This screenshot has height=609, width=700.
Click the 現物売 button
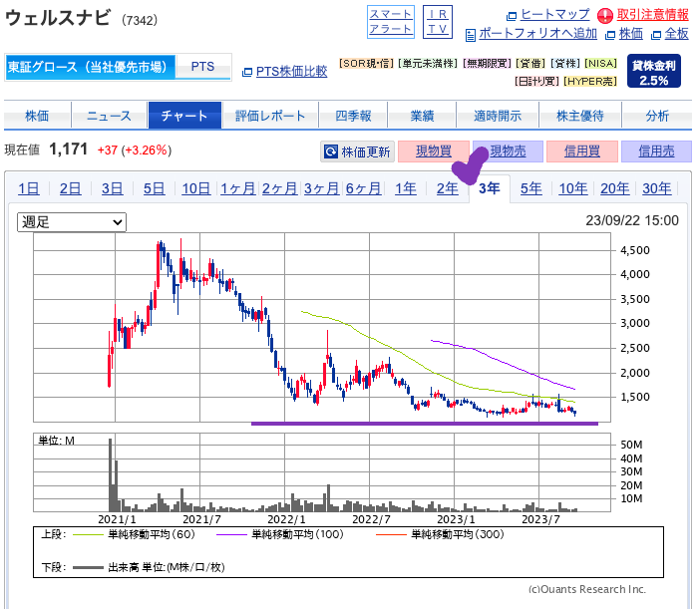coord(508,152)
